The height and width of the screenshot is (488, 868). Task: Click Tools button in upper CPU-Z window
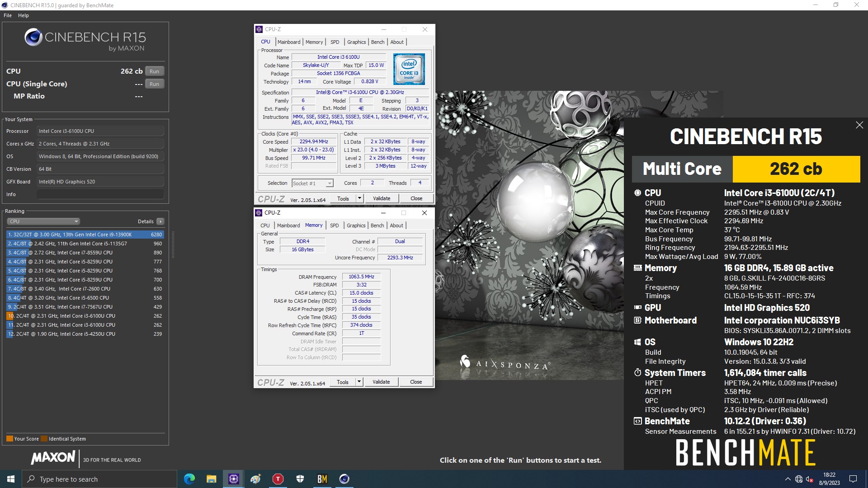pyautogui.click(x=343, y=198)
